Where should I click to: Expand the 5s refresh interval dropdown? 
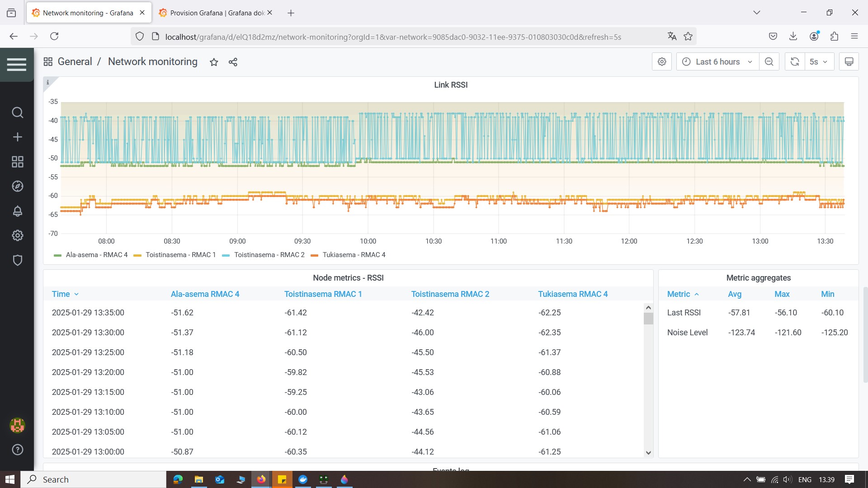pos(819,61)
